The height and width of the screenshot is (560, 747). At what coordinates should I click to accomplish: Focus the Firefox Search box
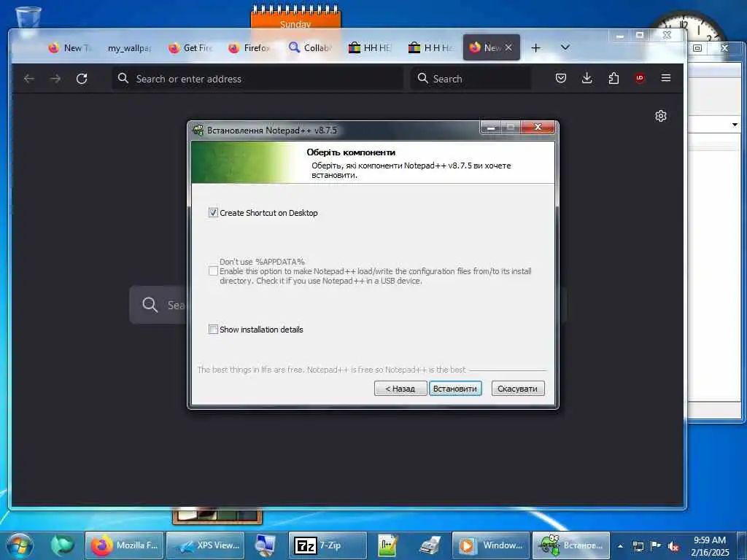(x=471, y=79)
